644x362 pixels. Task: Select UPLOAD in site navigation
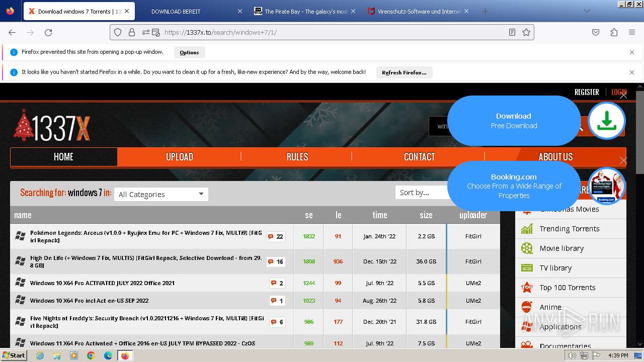coord(180,157)
